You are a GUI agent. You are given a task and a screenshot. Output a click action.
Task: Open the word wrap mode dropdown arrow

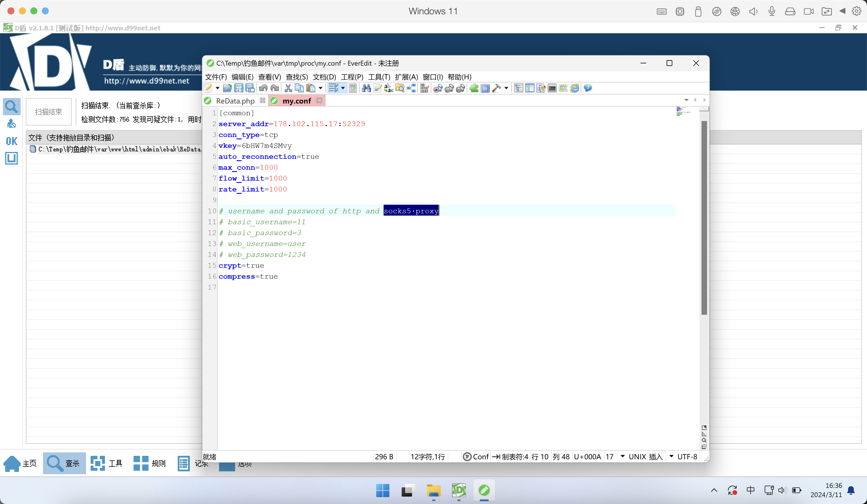click(343, 88)
